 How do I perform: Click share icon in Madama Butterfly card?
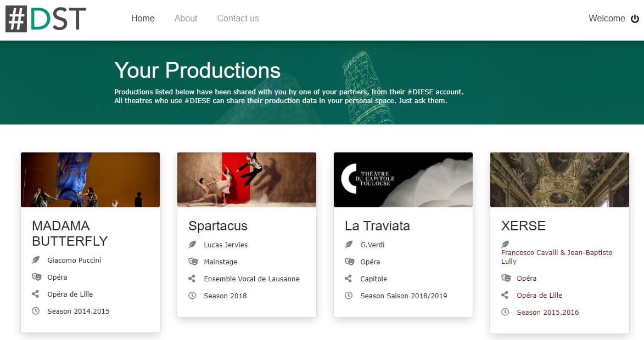[36, 294]
